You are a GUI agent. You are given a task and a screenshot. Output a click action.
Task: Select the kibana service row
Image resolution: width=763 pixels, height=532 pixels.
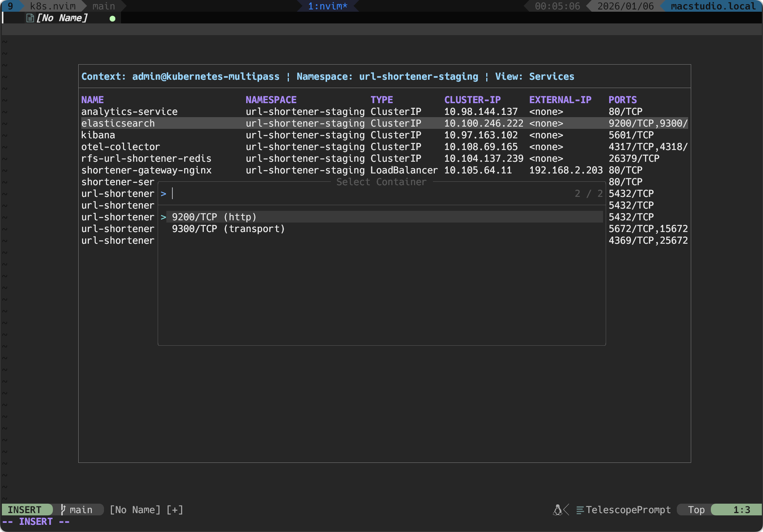(98, 135)
